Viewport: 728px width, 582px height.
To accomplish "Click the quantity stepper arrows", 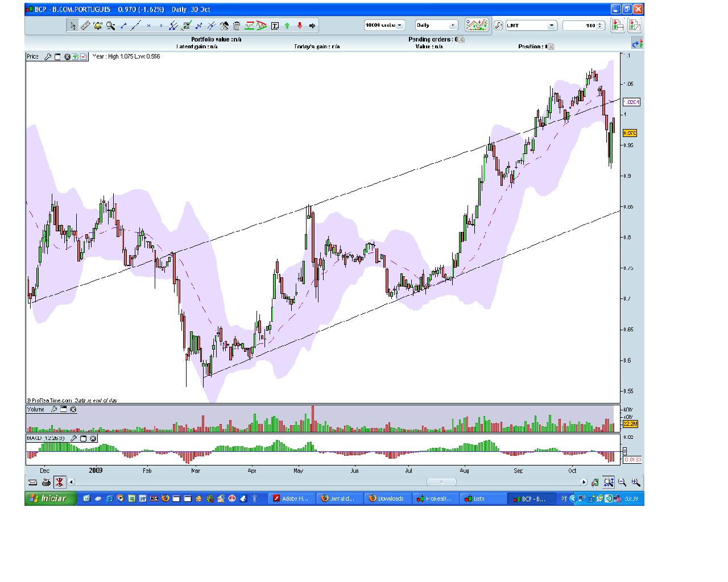I will pyautogui.click(x=601, y=25).
